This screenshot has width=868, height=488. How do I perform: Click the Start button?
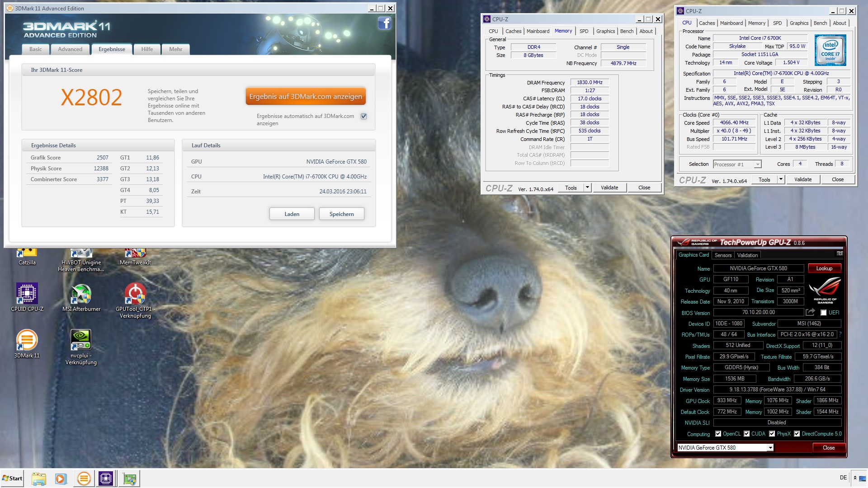(x=12, y=479)
